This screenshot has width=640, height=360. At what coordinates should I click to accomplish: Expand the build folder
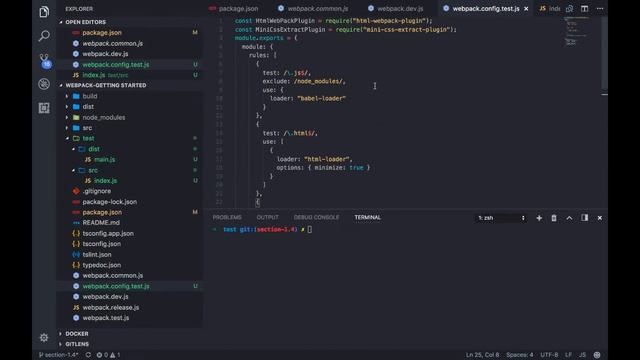pyautogui.click(x=90, y=96)
